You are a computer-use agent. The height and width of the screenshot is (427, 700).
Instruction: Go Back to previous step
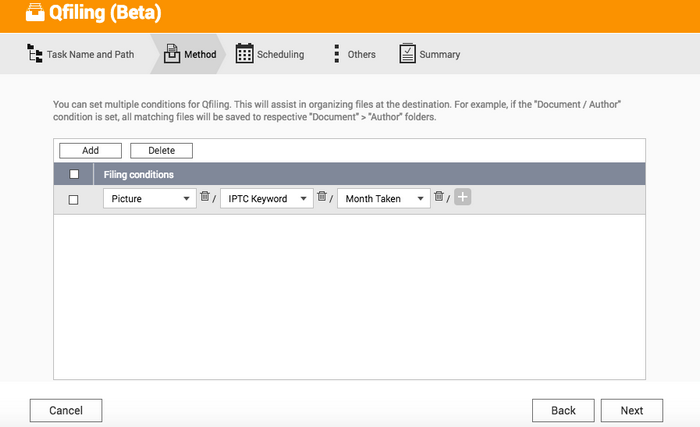tap(563, 410)
